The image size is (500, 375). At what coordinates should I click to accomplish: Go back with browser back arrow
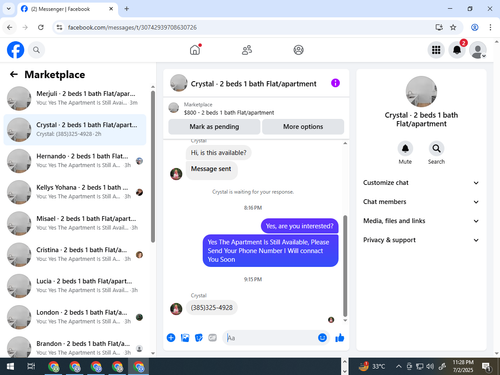click(10, 27)
